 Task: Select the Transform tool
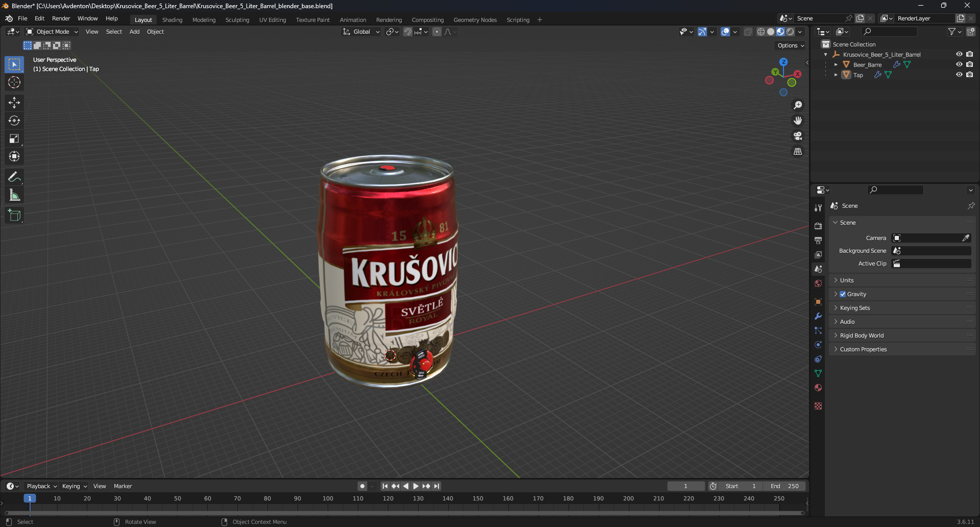(14, 156)
